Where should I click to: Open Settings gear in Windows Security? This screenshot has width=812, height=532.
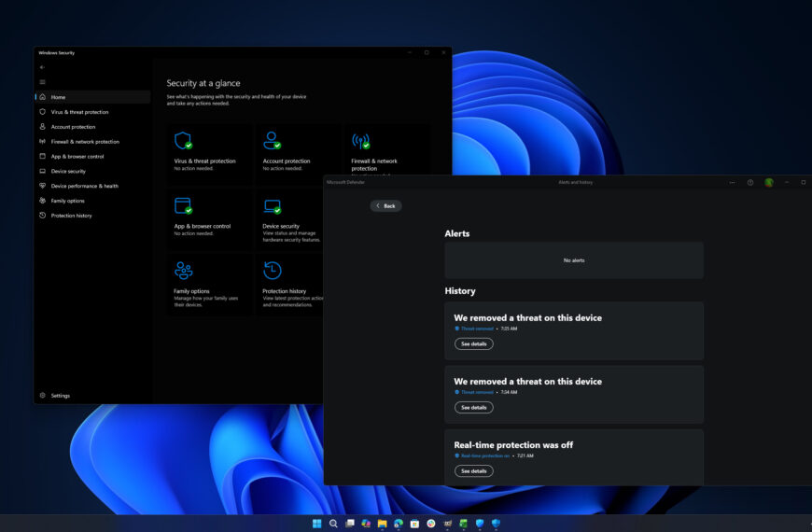(x=42, y=395)
